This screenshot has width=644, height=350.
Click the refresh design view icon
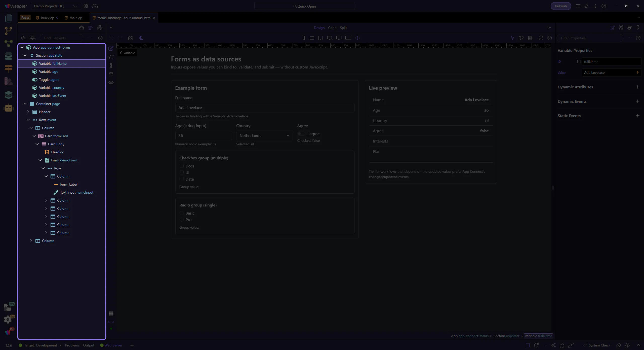(x=541, y=38)
